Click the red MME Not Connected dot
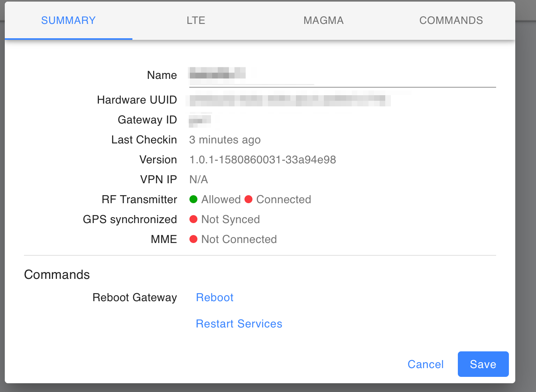 click(194, 239)
